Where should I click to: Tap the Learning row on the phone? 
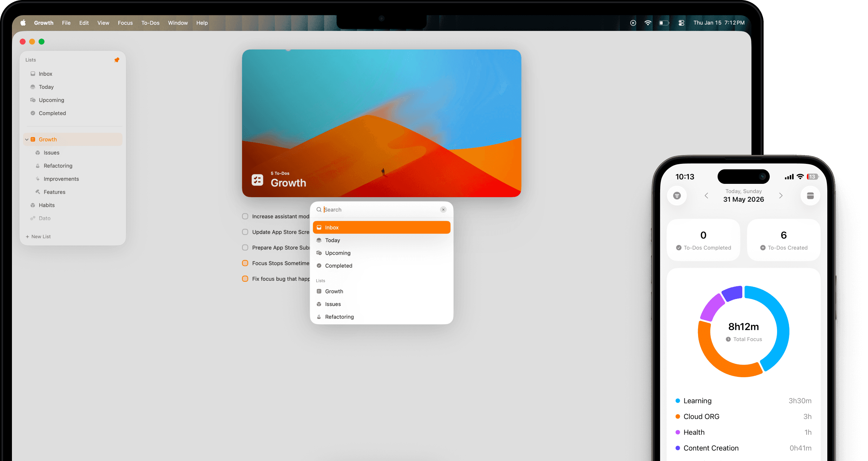click(x=743, y=401)
